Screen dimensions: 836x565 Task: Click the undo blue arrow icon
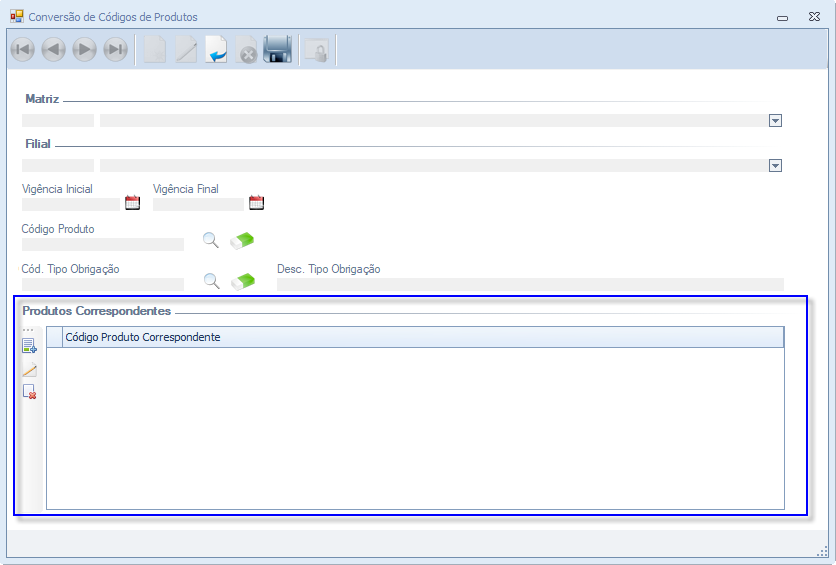click(216, 50)
